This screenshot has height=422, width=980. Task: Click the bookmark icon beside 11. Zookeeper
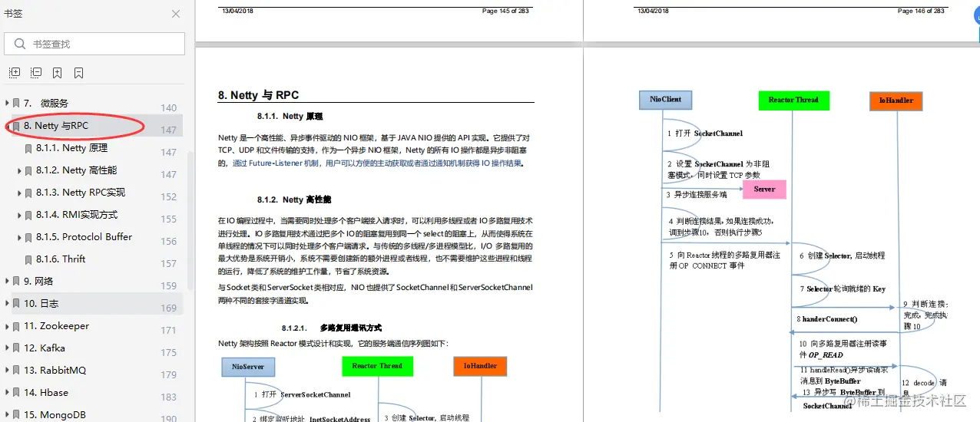(16, 326)
